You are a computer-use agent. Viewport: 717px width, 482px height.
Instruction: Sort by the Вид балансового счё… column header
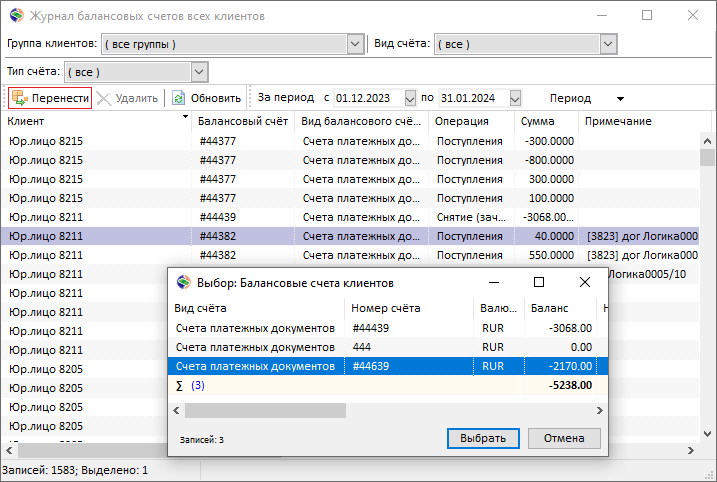coord(361,121)
